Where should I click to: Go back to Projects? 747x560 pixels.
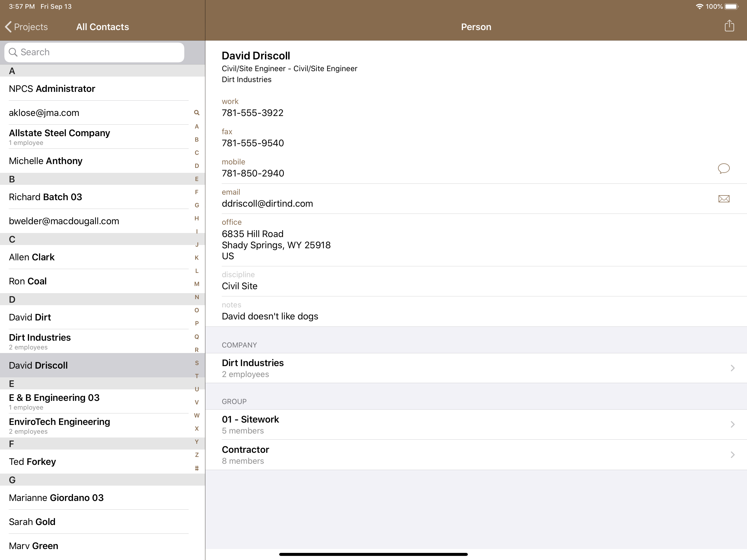click(26, 27)
